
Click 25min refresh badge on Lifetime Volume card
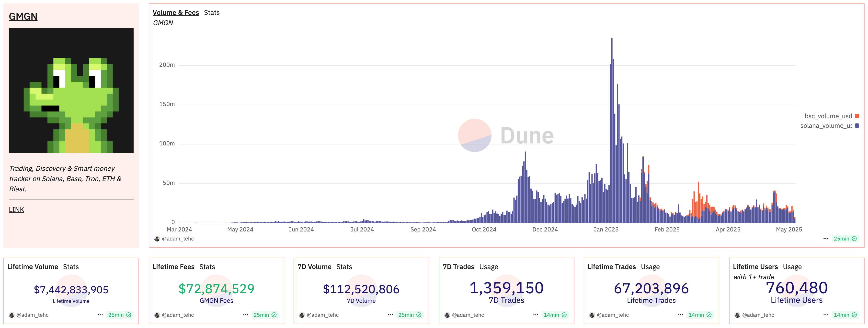point(119,315)
